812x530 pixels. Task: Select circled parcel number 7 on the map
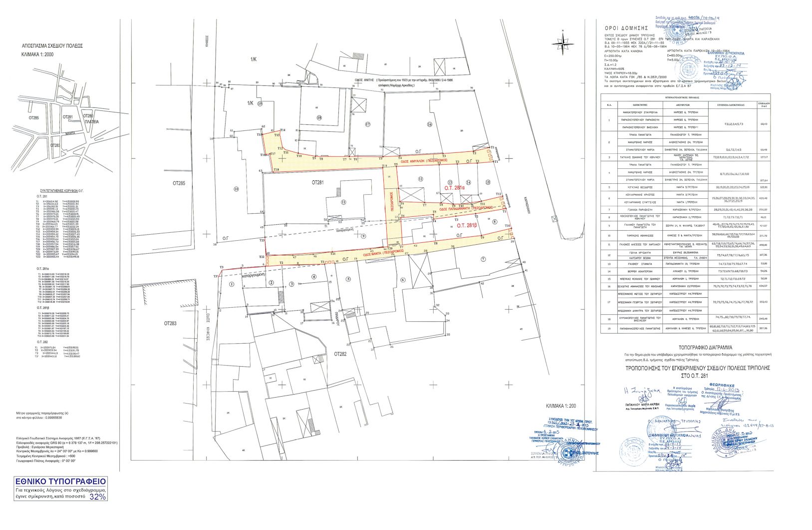483,259
